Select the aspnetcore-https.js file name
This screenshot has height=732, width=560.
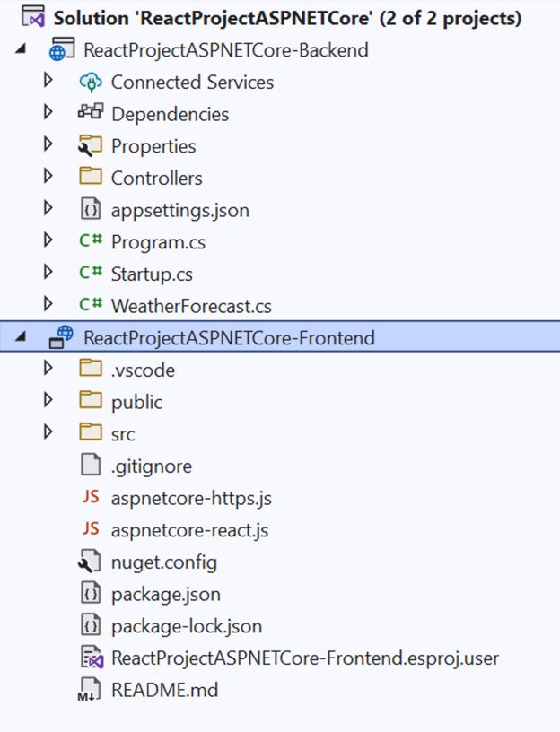coord(191,499)
